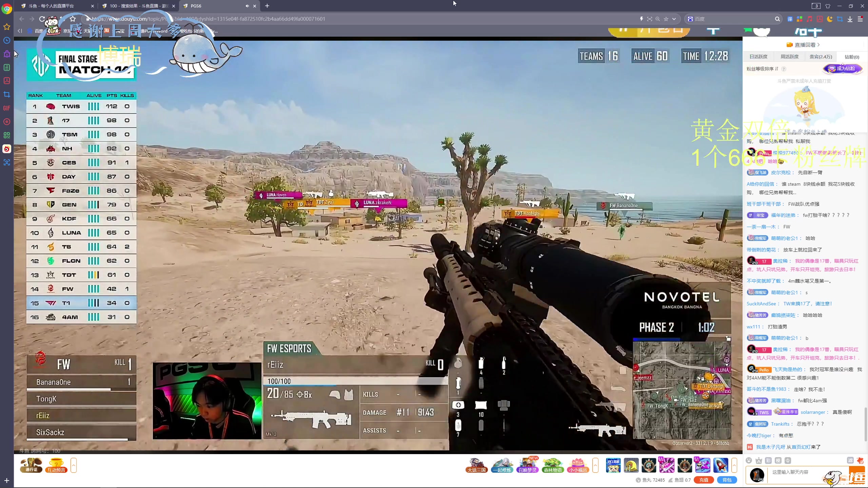Viewport: 868px width, 488px height.
Task: Click the sidebar blue crop screenshot tool
Action: coord(7,95)
